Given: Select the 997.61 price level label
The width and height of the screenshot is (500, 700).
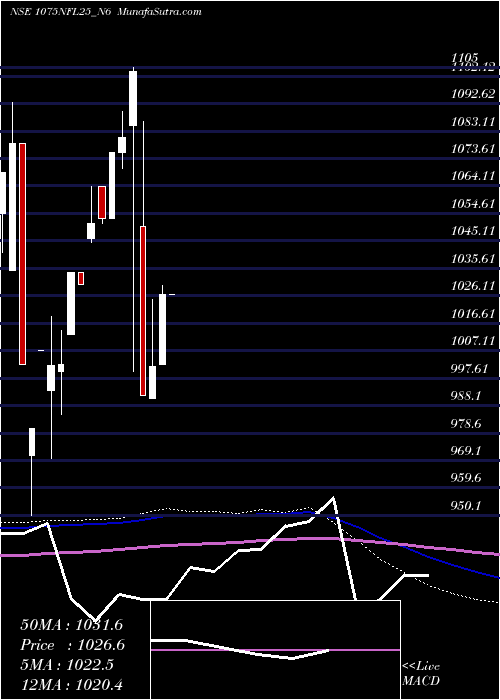Looking at the screenshot, I should click(x=469, y=369).
